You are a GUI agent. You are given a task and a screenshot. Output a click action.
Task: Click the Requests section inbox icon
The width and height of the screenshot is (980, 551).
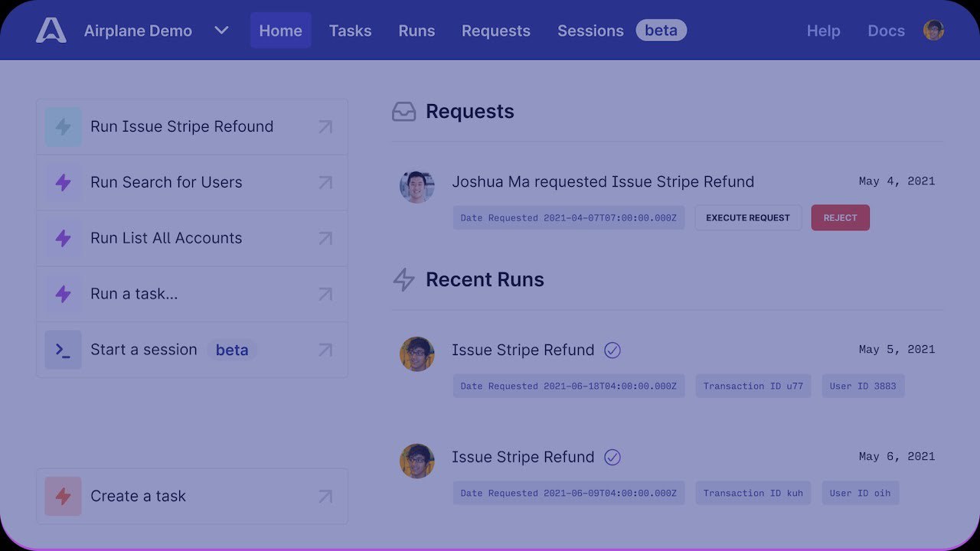[403, 112]
